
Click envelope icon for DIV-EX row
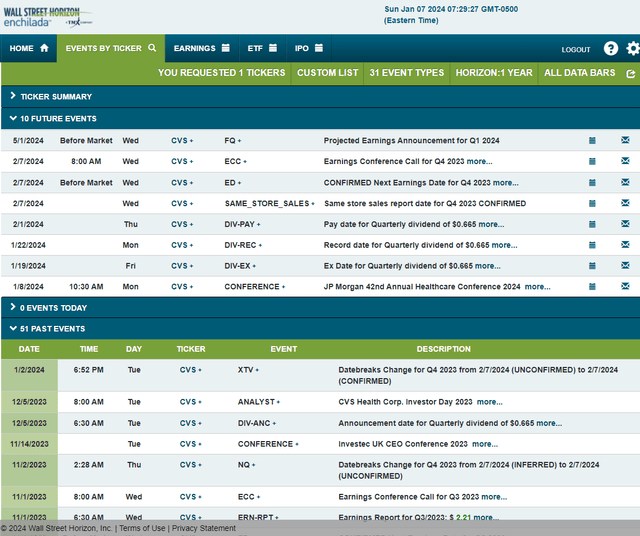coord(625,265)
